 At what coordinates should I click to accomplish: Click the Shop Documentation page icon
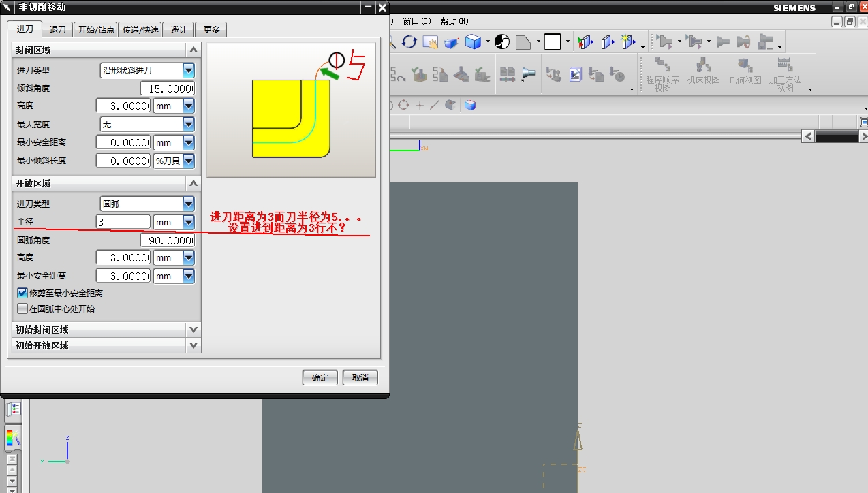576,74
